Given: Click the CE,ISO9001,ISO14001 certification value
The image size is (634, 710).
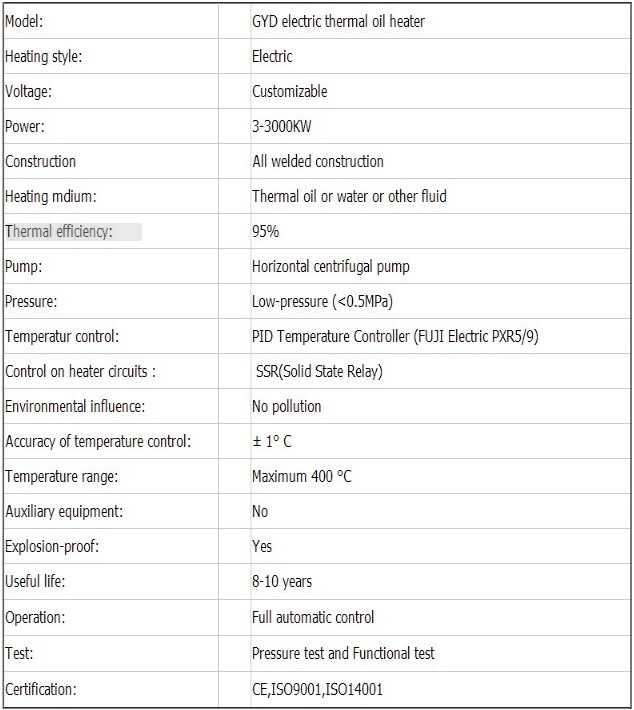Looking at the screenshot, I should [x=317, y=690].
